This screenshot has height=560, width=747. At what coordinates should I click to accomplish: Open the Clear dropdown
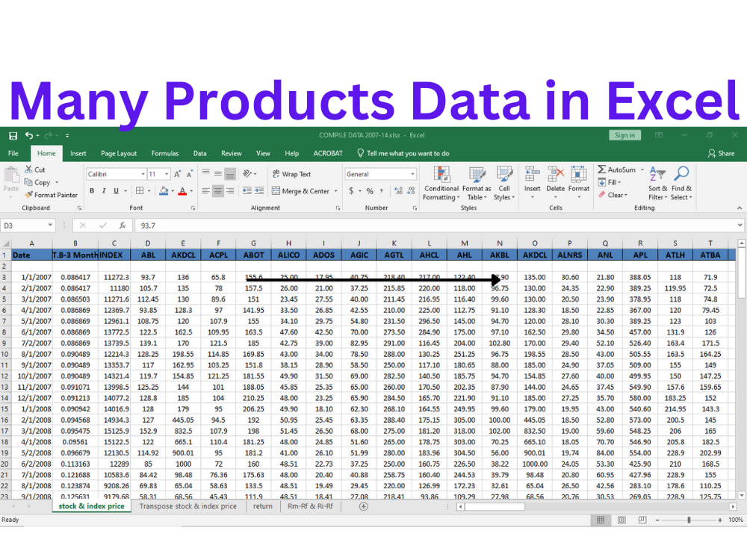pyautogui.click(x=613, y=195)
